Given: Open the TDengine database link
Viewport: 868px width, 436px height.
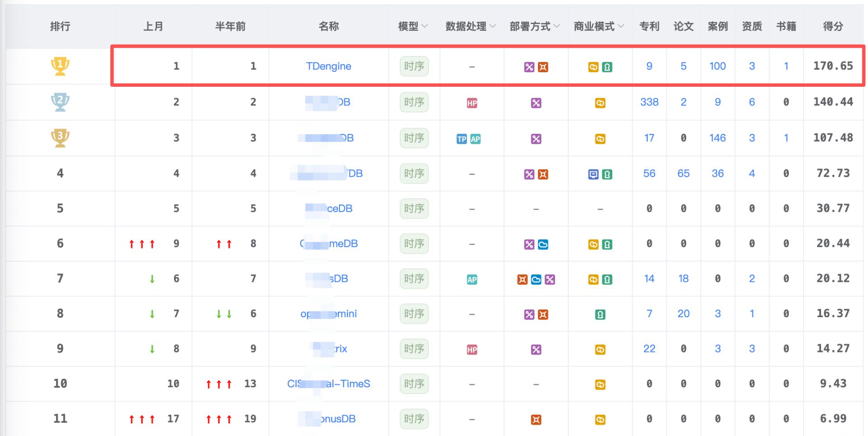Looking at the screenshot, I should (329, 66).
